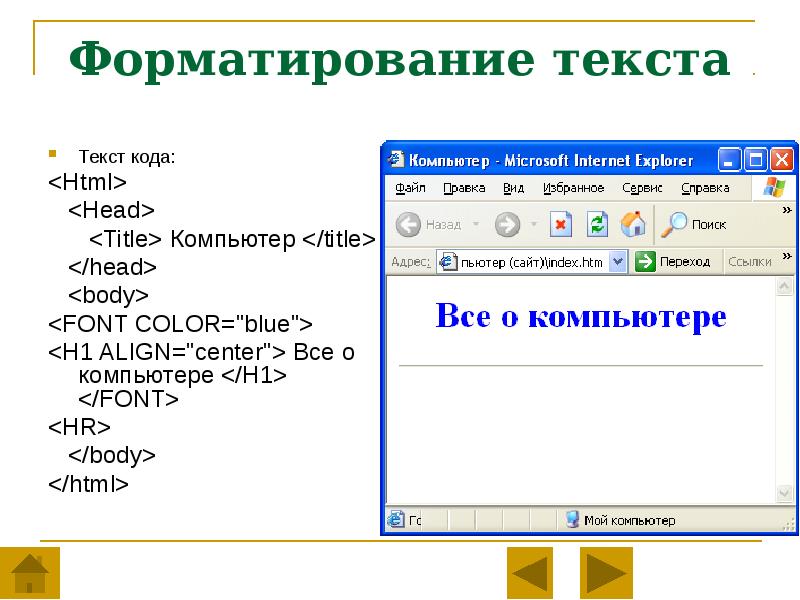Click the Forward arrow icon in toolbar
The image size is (800, 600).
click(508, 225)
